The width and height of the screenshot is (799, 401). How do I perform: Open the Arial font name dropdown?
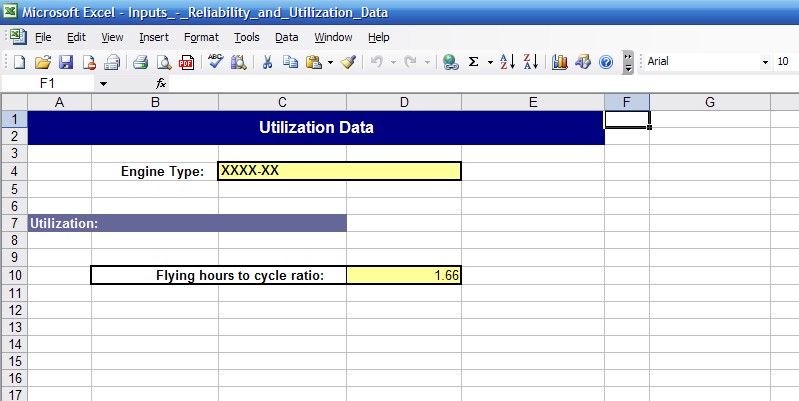tap(765, 62)
